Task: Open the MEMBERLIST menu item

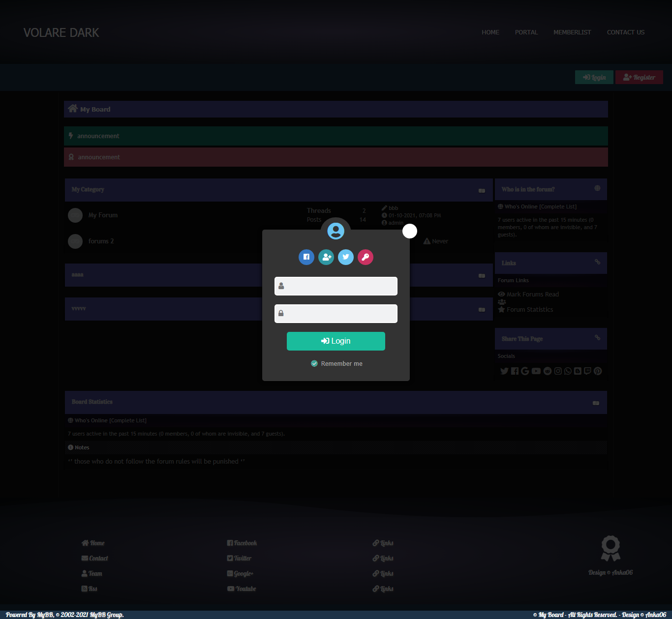Action: click(572, 32)
